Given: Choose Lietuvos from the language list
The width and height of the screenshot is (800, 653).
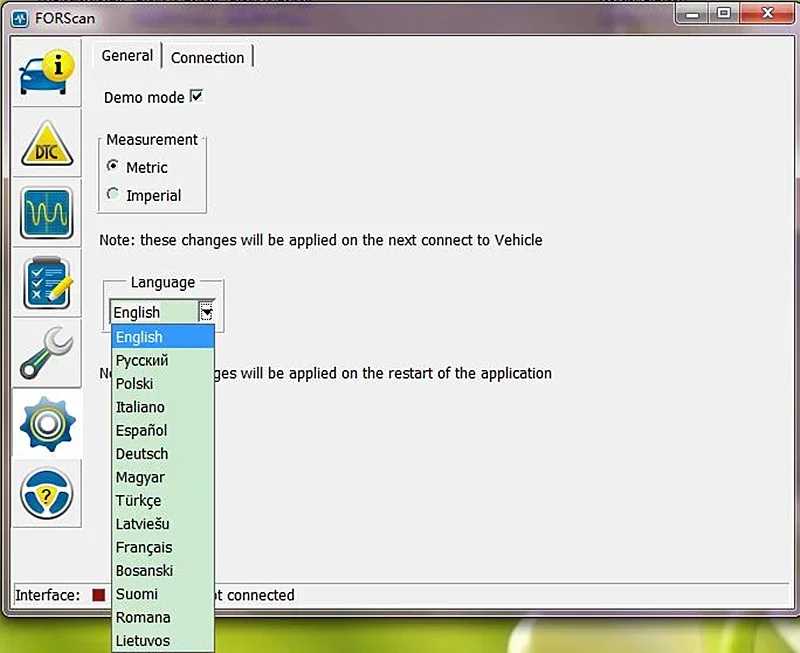Looking at the screenshot, I should (x=163, y=641).
